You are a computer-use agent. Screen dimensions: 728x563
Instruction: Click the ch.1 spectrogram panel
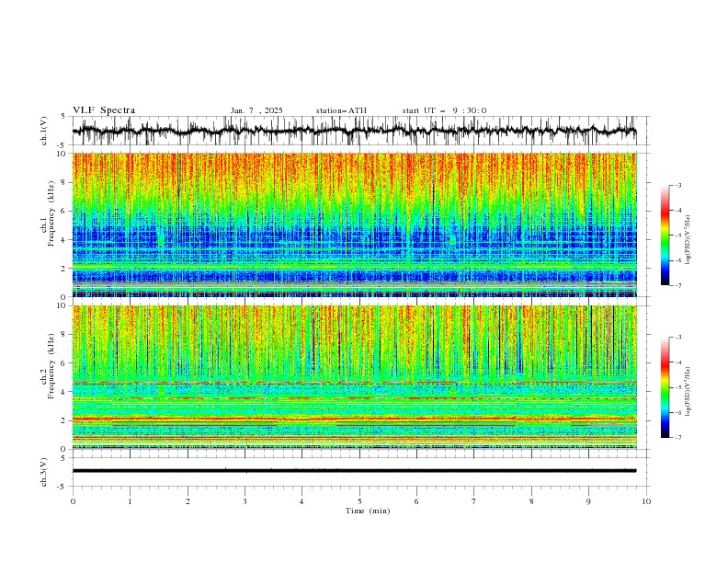pyautogui.click(x=355, y=224)
